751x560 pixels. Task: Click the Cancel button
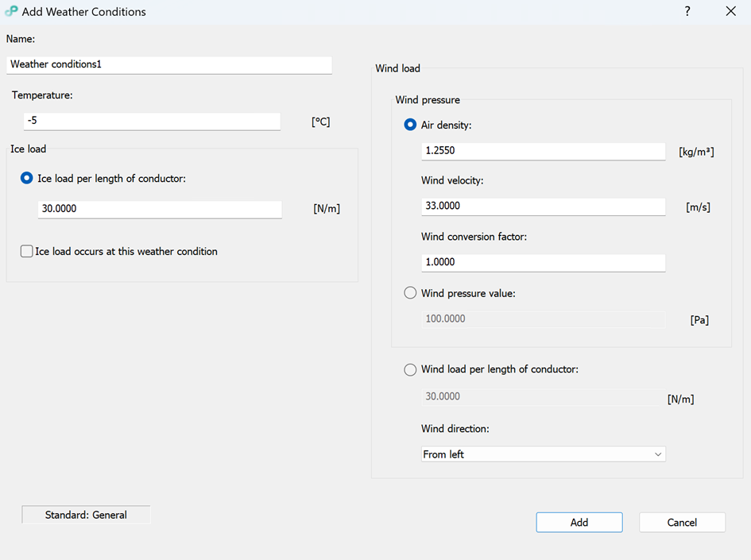pyautogui.click(x=682, y=522)
